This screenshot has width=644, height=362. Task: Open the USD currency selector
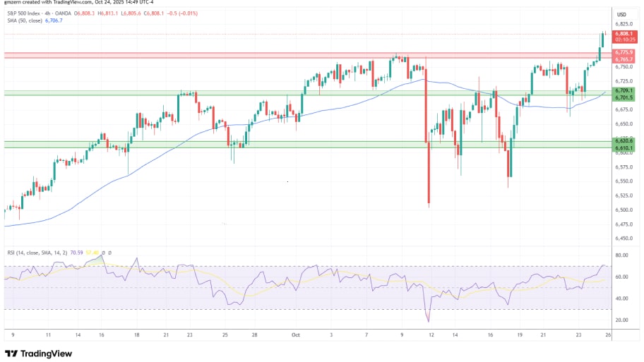pos(621,14)
